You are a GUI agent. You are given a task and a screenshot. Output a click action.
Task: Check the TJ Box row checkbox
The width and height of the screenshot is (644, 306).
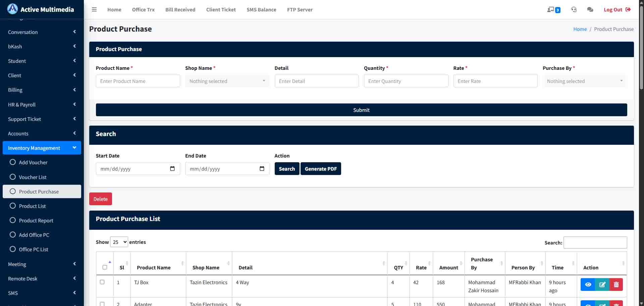pos(102,282)
